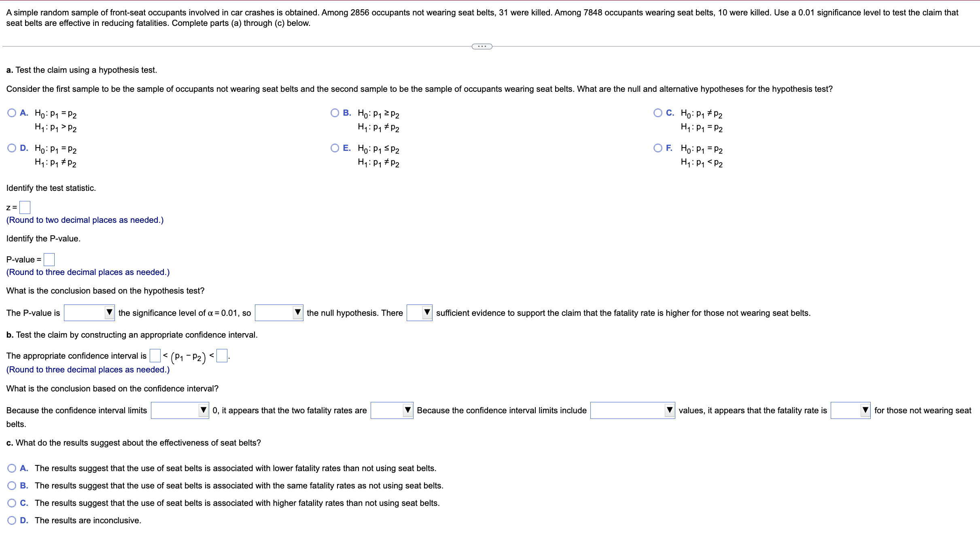Open dropdown after 'the fatality rate is'
The width and height of the screenshot is (980, 537).
[851, 410]
